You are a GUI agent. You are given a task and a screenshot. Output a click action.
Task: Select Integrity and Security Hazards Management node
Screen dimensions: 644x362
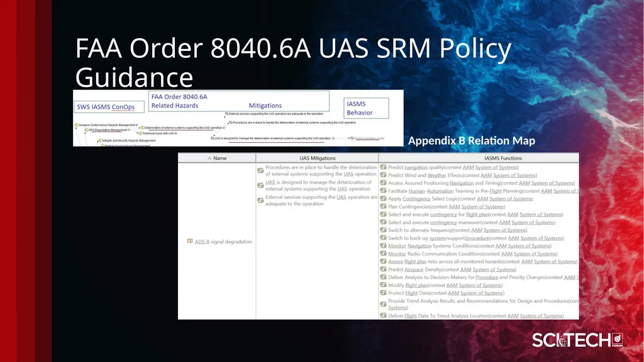(128, 140)
